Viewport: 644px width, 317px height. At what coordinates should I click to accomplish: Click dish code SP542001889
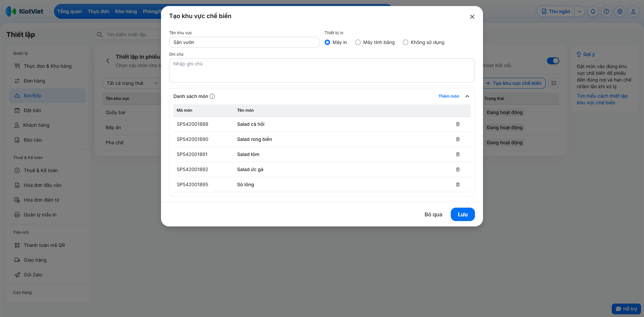point(193,124)
